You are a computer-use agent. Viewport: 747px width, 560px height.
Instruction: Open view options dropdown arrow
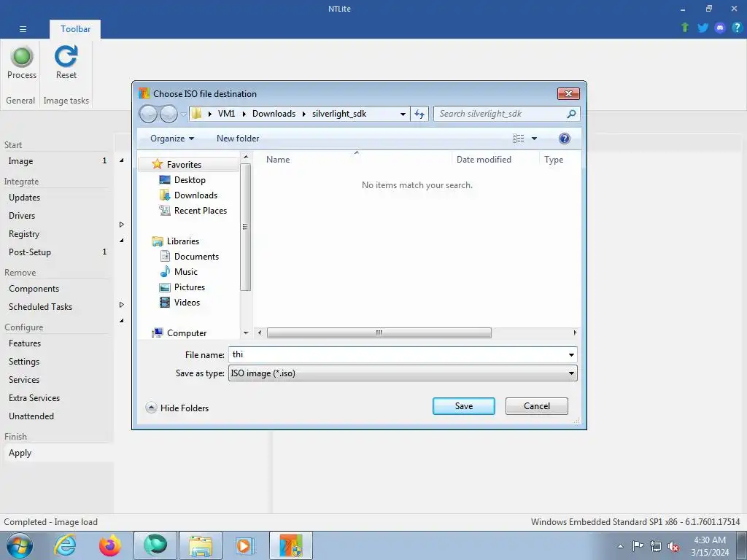534,139
